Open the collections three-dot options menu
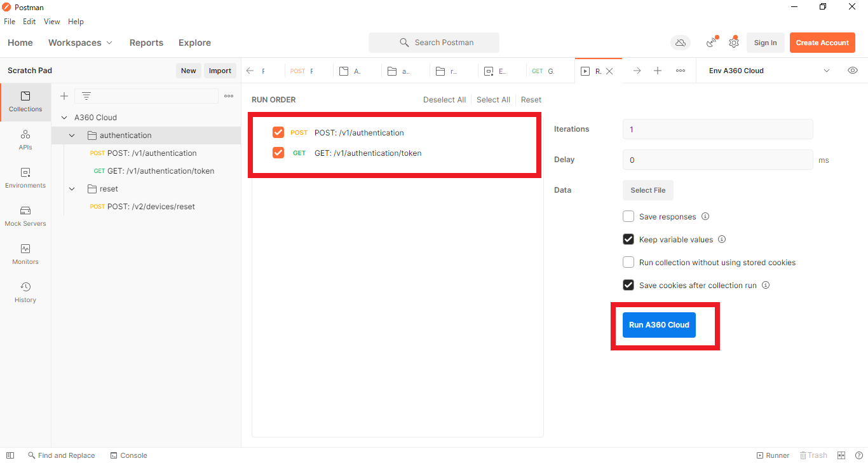The height and width of the screenshot is (463, 868). tap(229, 96)
